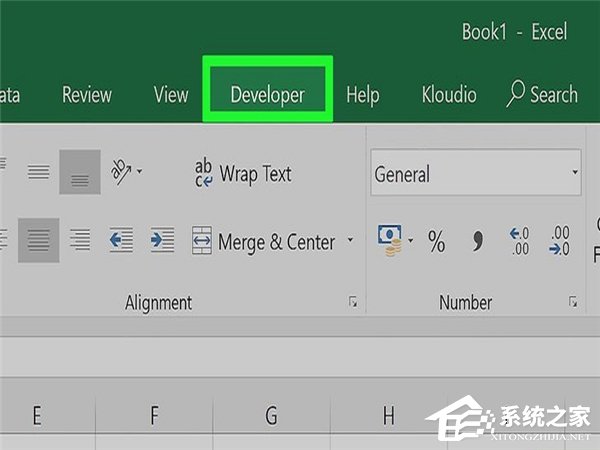Viewport: 600px width, 450px height.
Task: Toggle Bottom Align vertical alignment
Action: click(80, 172)
